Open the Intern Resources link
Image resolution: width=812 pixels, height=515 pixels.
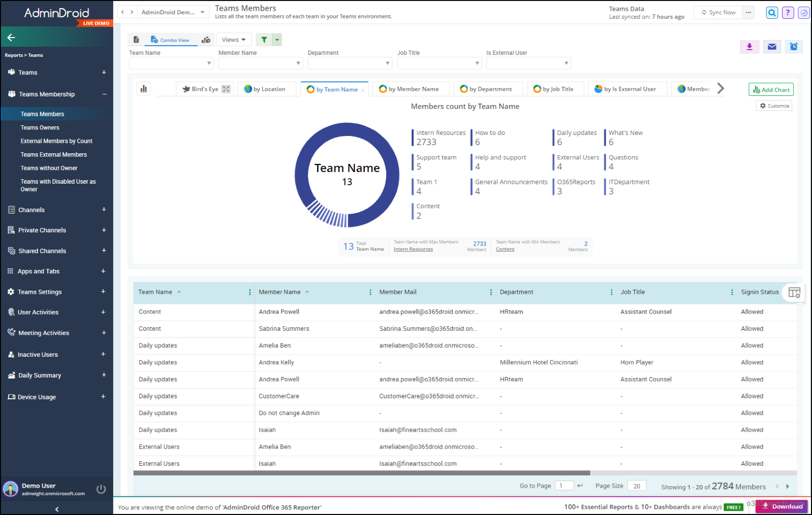[413, 249]
